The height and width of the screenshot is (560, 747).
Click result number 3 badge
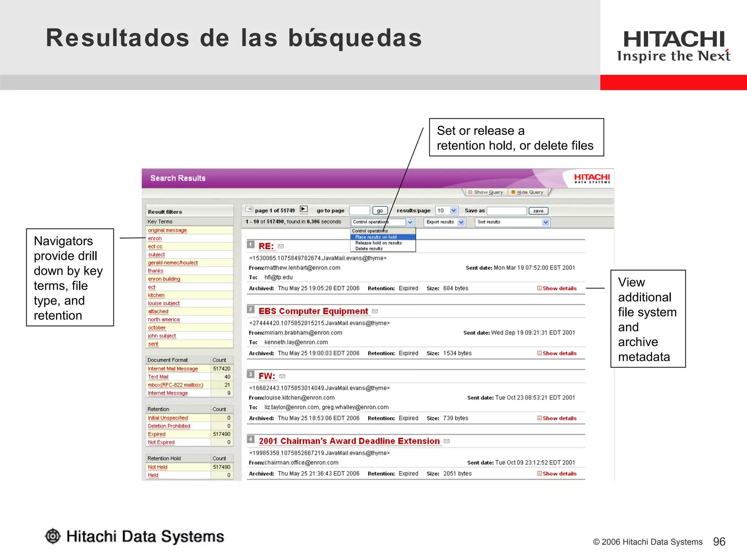(251, 374)
